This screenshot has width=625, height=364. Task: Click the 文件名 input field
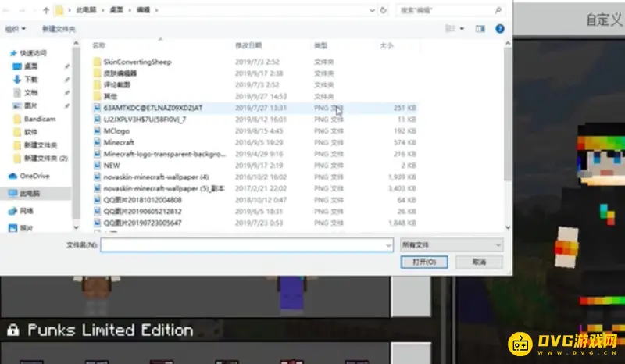(245, 244)
